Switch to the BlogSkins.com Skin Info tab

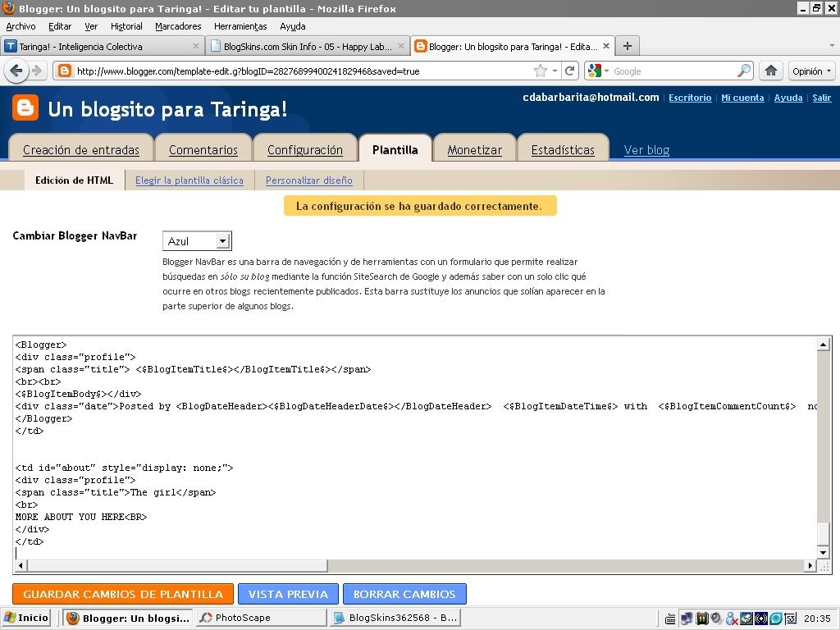point(308,46)
